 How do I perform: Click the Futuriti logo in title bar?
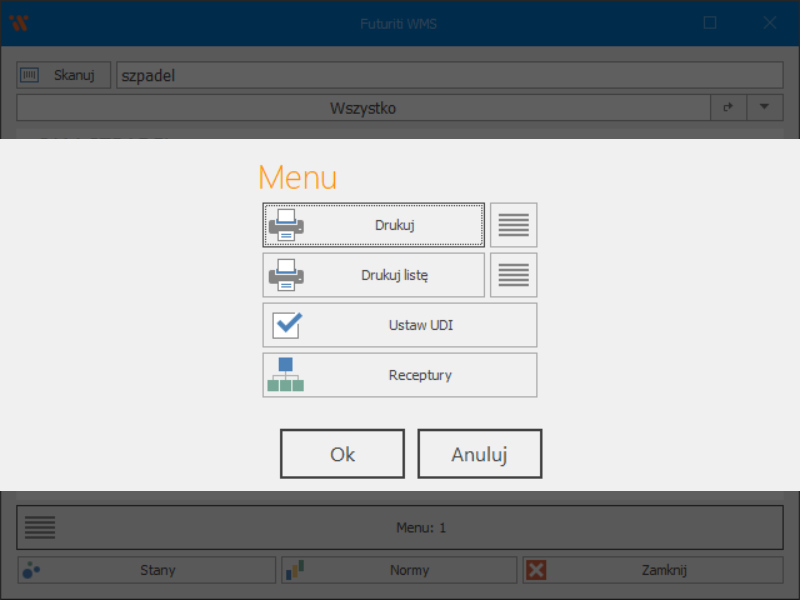click(x=18, y=22)
